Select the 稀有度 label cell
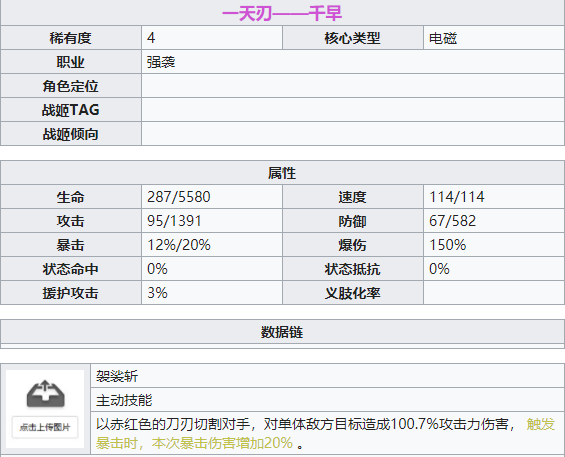Image resolution: width=565 pixels, height=457 pixels. (x=71, y=38)
